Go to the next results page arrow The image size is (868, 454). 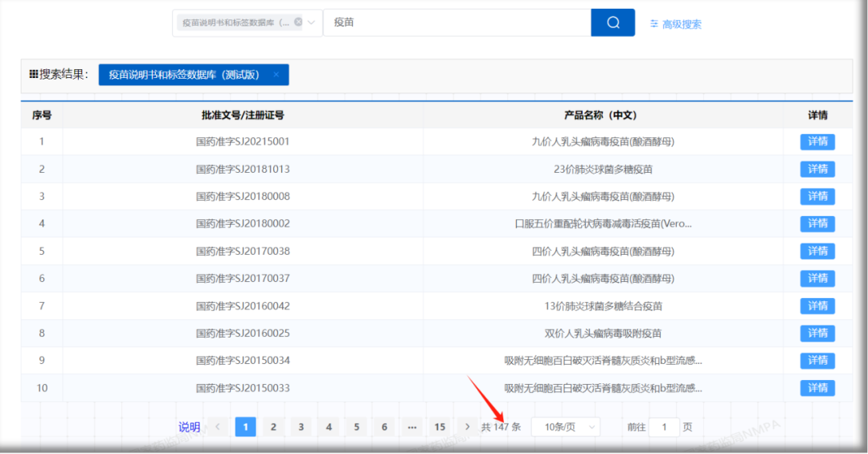point(468,427)
